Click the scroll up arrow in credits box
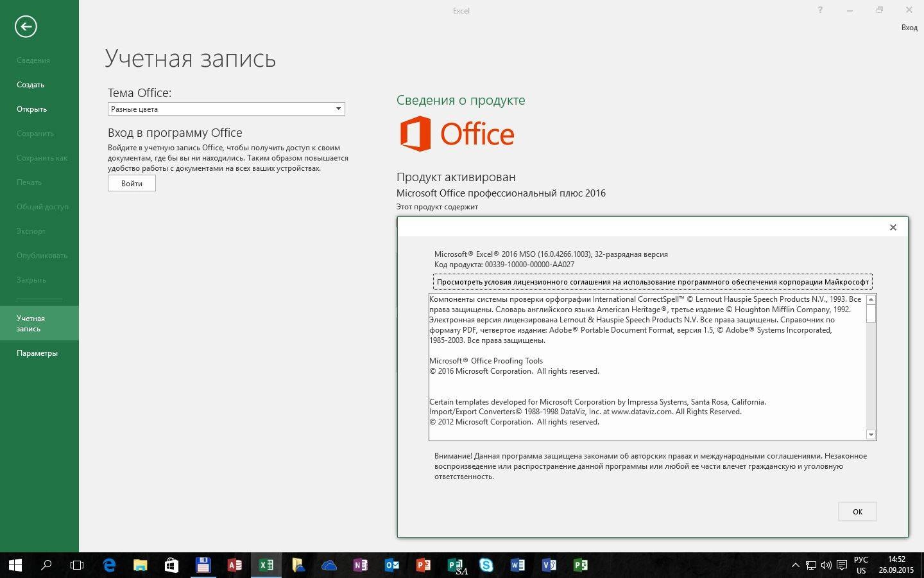Viewport: 924px width, 578px height. click(871, 299)
